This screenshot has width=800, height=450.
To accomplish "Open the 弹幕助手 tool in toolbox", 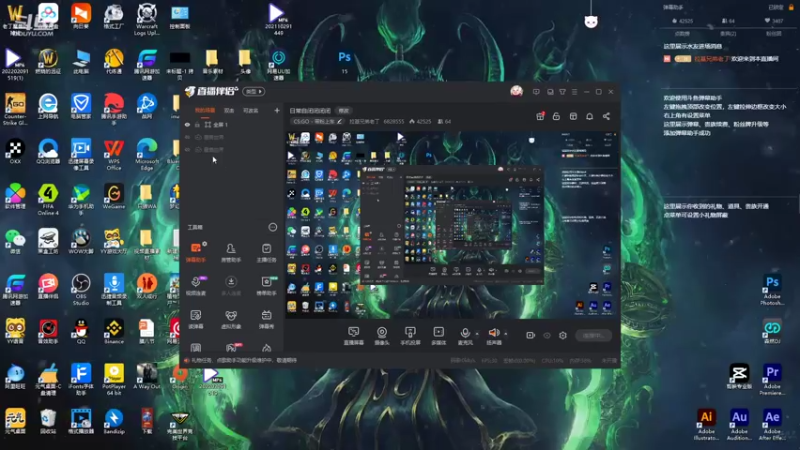I will pyautogui.click(x=196, y=253).
